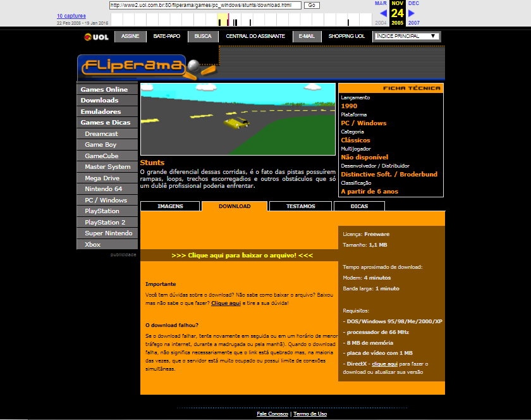Open the ASSINE menu item
This screenshot has width=531, height=420.
coord(130,36)
